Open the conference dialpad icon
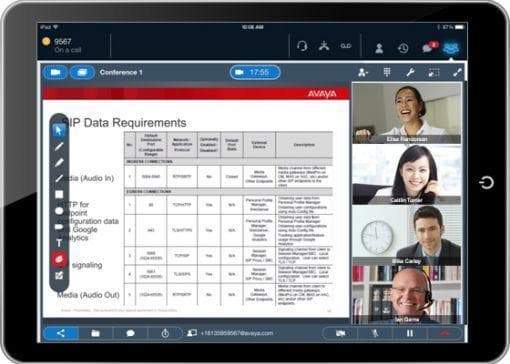The width and height of the screenshot is (510, 364). tap(387, 72)
